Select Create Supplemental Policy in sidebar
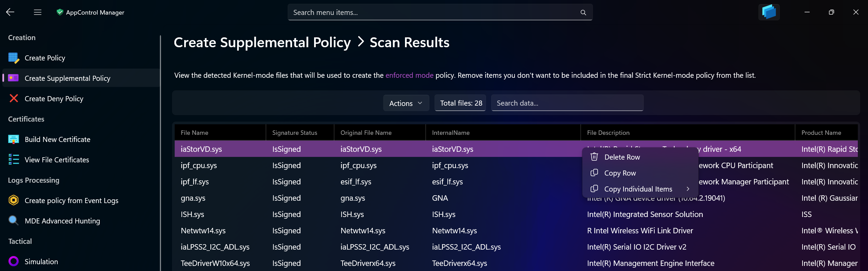The height and width of the screenshot is (271, 868). point(81,78)
